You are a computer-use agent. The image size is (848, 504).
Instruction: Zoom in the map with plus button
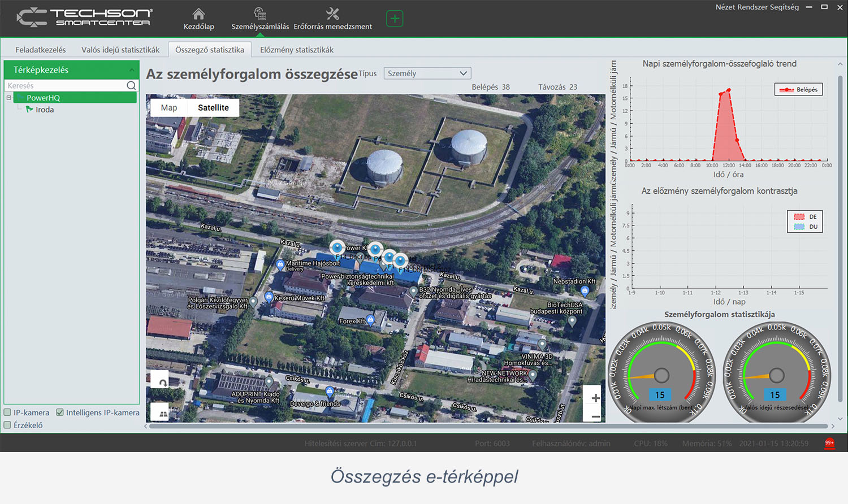point(595,398)
